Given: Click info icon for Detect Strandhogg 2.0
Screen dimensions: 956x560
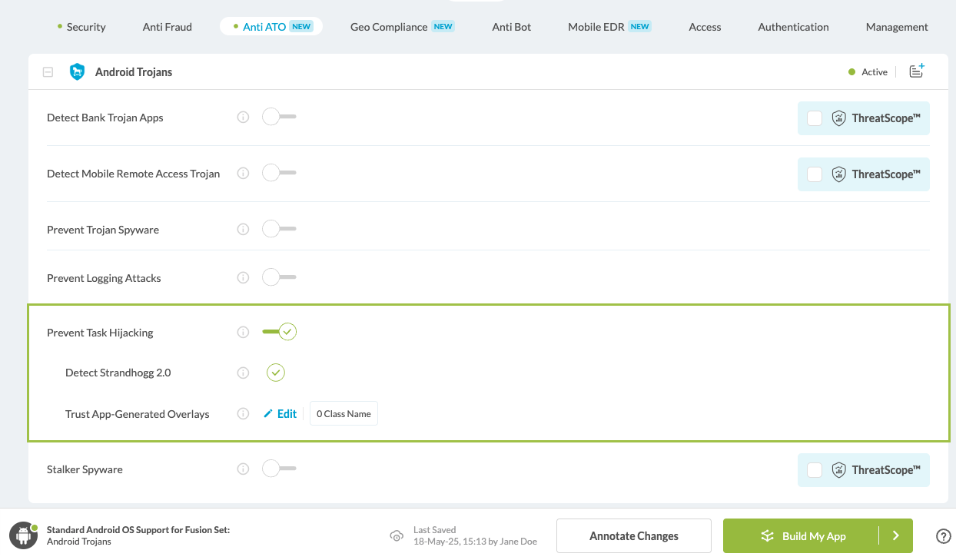Looking at the screenshot, I should coord(243,373).
